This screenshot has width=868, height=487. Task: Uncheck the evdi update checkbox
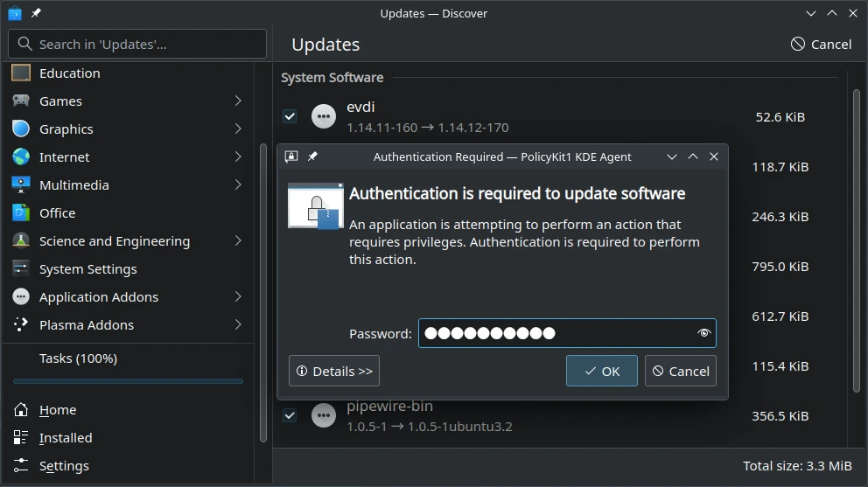290,116
